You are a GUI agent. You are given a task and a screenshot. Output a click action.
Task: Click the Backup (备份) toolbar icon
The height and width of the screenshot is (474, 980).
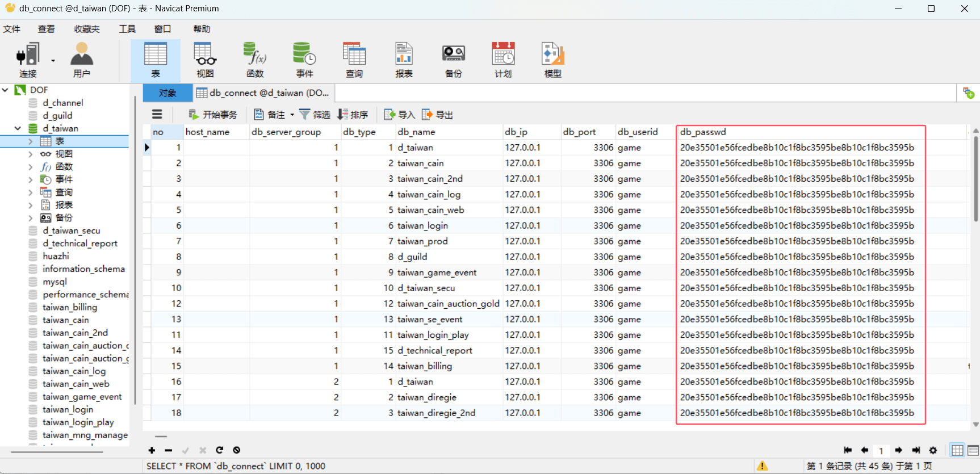coord(453,60)
